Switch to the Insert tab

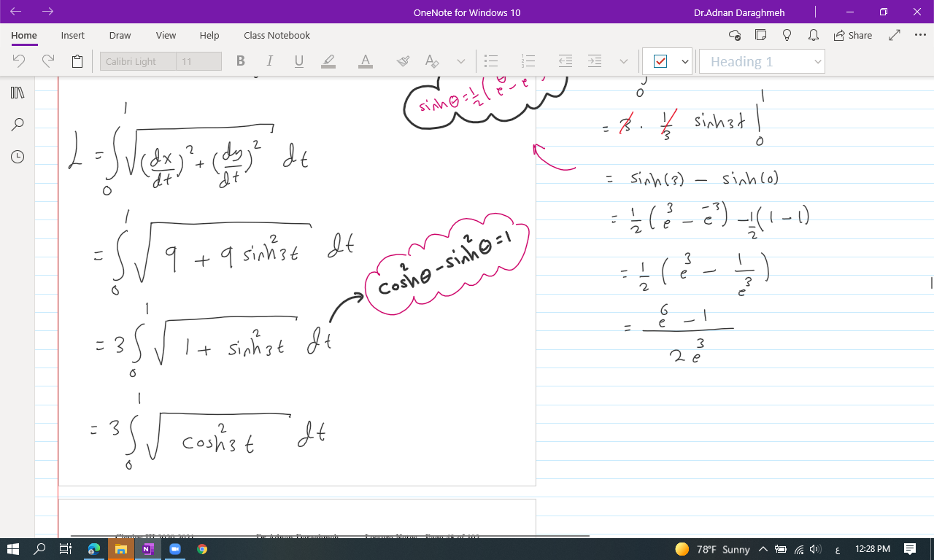click(73, 35)
